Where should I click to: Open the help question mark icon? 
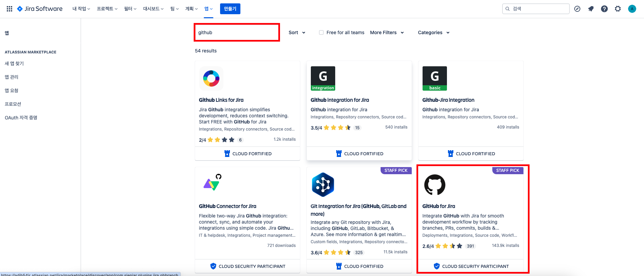click(x=604, y=9)
